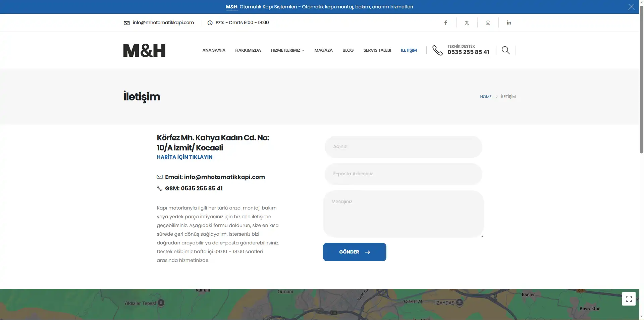This screenshot has width=644, height=320.
Task: Click the envelope icon in top bar
Action: [126, 23]
